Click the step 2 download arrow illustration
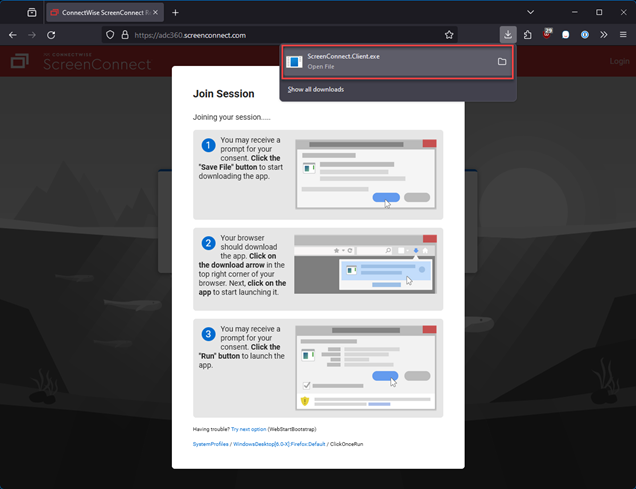Screen dimensions: 636x489 point(365,264)
